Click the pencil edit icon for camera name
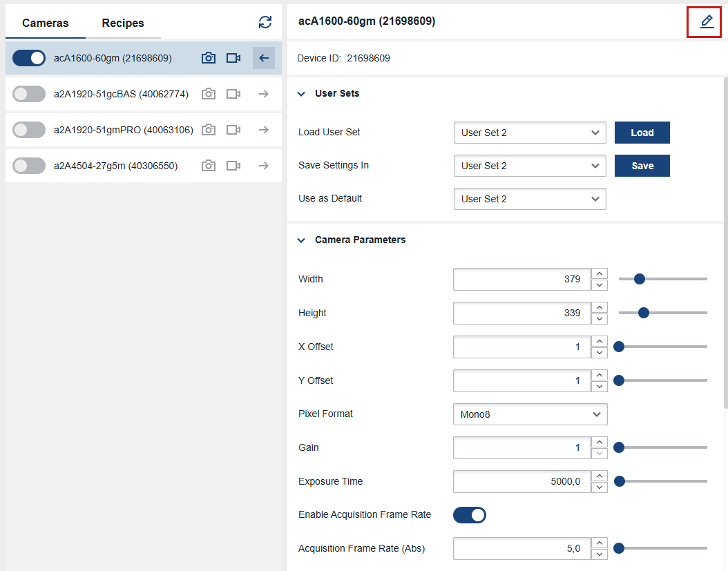Screen dimensions: 728x571 [x=706, y=22]
